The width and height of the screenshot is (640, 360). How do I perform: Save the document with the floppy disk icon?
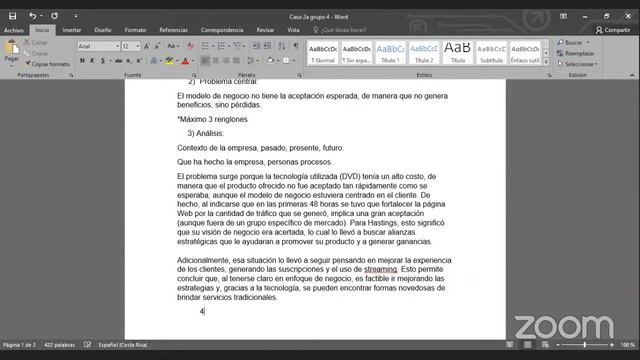click(13, 16)
